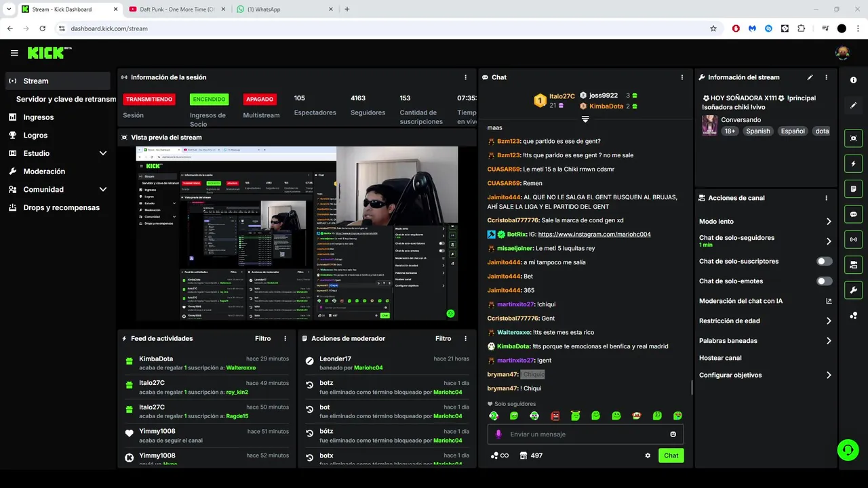Click the chat scrollbar thumb
The image size is (868, 488).
(692, 388)
